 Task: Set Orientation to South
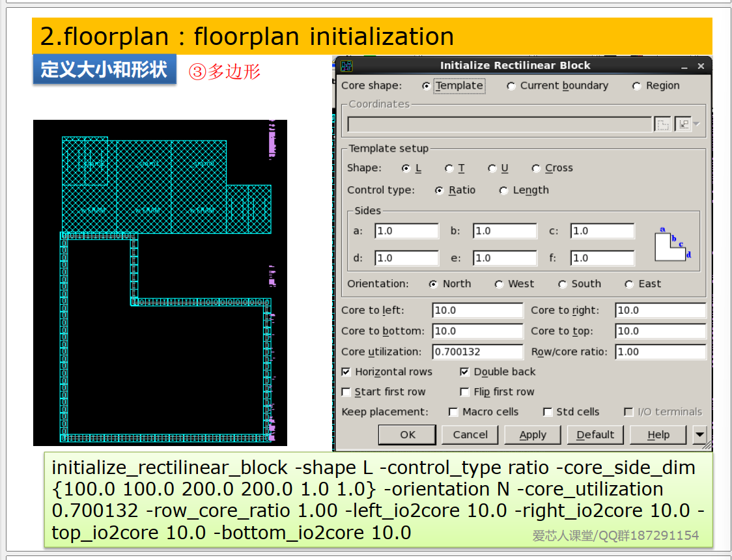(562, 284)
